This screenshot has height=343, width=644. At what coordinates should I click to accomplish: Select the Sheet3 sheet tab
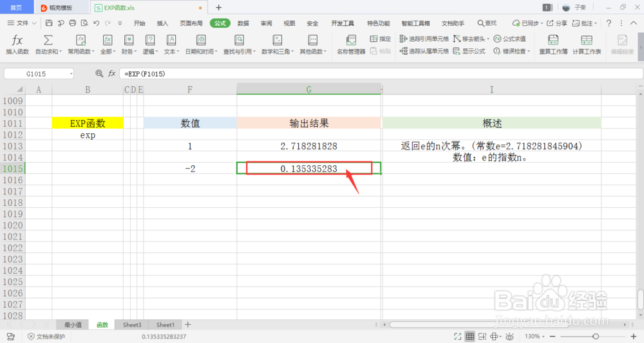(132, 324)
